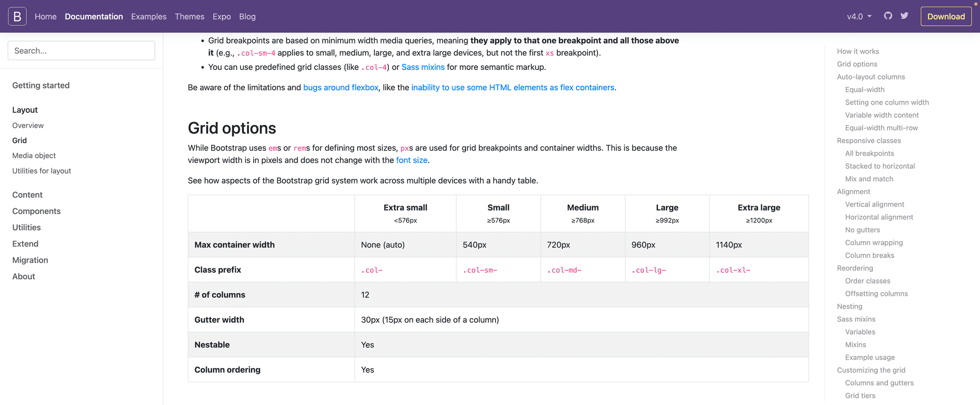Jump to Grid tiers in contents

pos(860,396)
